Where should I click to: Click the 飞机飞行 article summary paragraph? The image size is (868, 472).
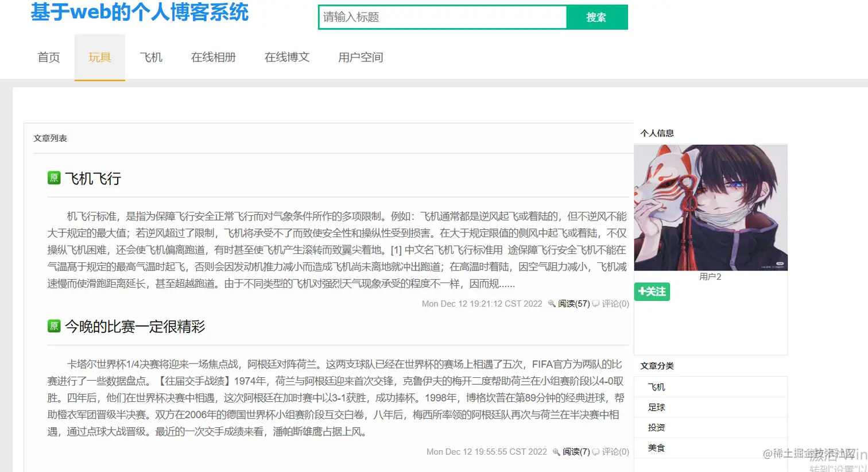point(338,250)
